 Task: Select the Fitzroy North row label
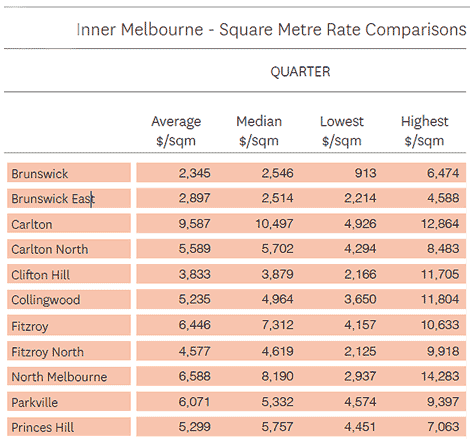pyautogui.click(x=69, y=351)
